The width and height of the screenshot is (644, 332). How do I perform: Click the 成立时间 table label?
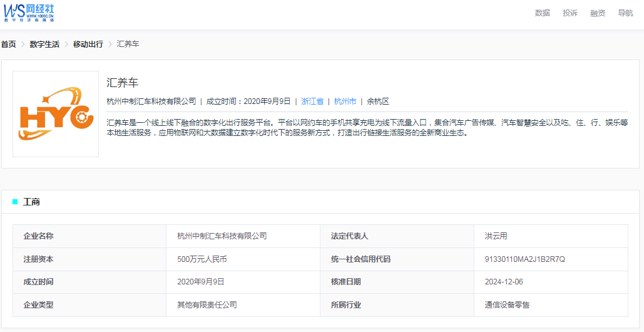pos(39,282)
